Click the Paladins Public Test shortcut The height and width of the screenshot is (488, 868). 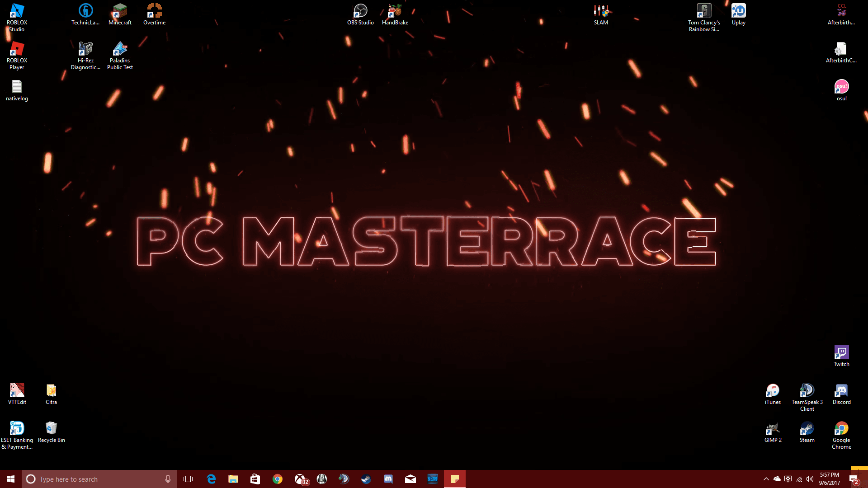pyautogui.click(x=120, y=49)
